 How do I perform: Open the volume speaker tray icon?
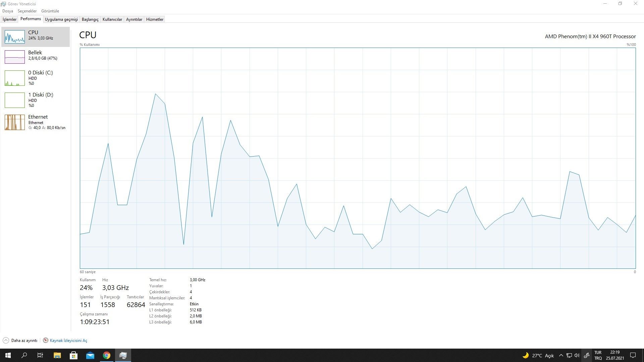pyautogui.click(x=577, y=355)
